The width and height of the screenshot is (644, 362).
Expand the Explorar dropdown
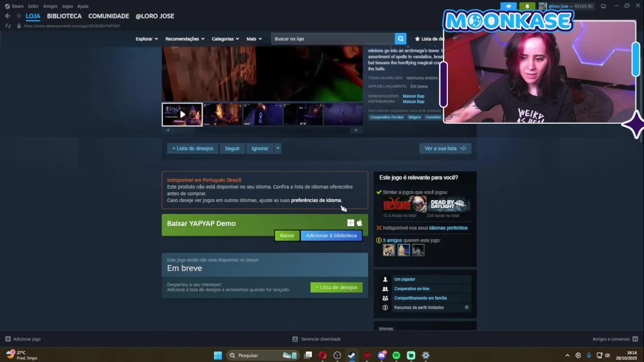coord(147,39)
